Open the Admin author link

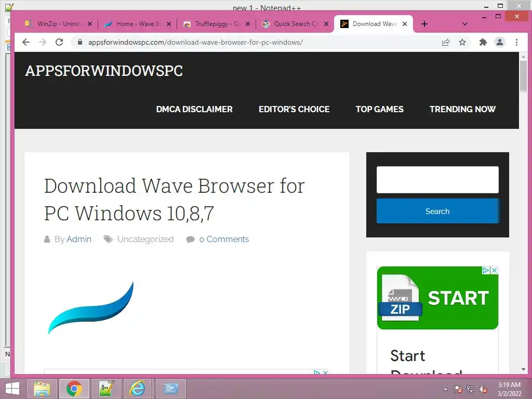coord(79,239)
